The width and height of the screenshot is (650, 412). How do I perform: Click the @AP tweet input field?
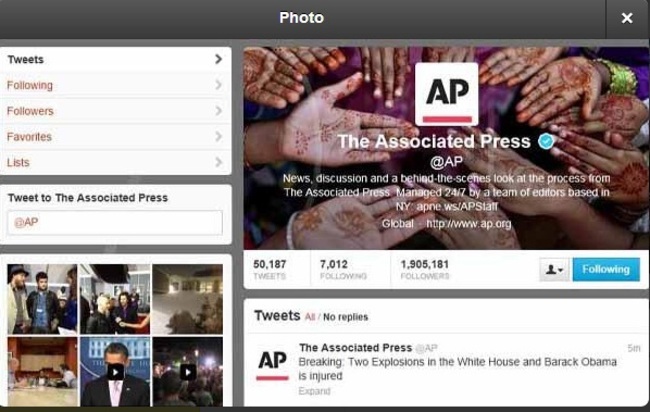pos(115,223)
